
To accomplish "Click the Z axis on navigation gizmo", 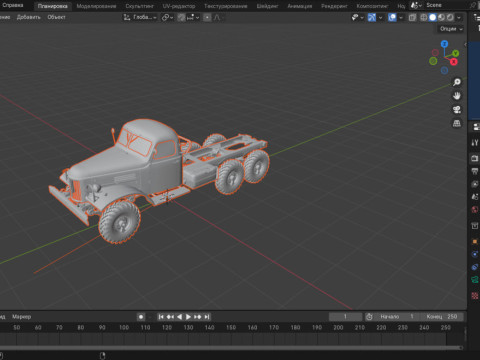I will coord(444,44).
